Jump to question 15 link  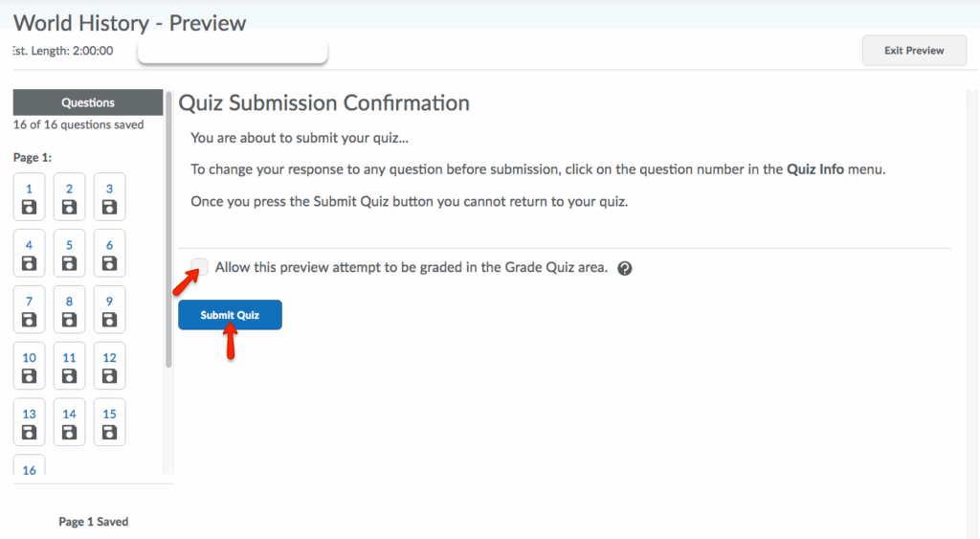coord(109,414)
